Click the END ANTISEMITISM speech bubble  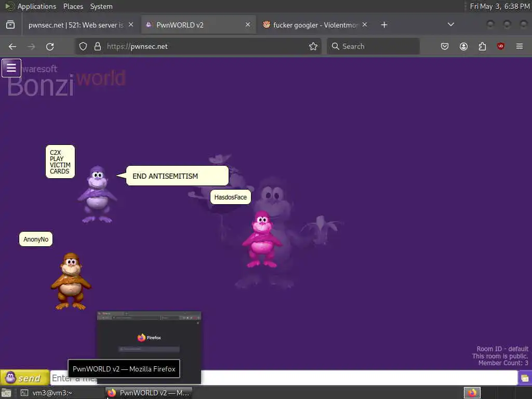[177, 176]
